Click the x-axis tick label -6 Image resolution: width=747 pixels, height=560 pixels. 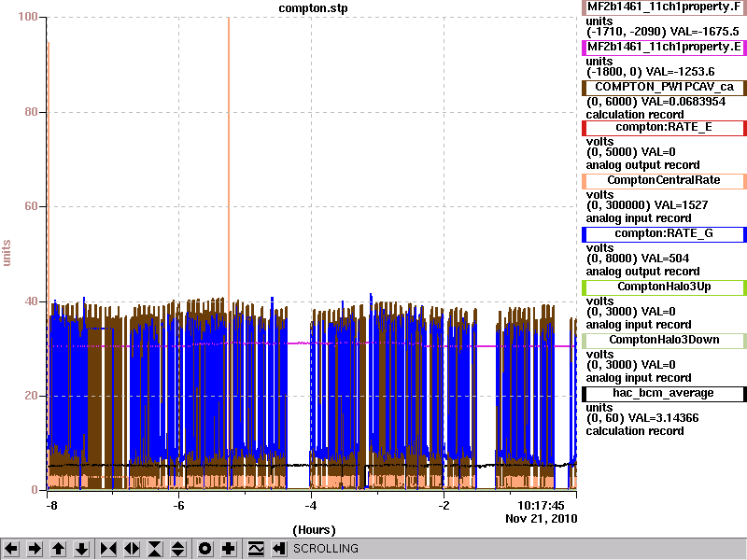click(x=178, y=506)
